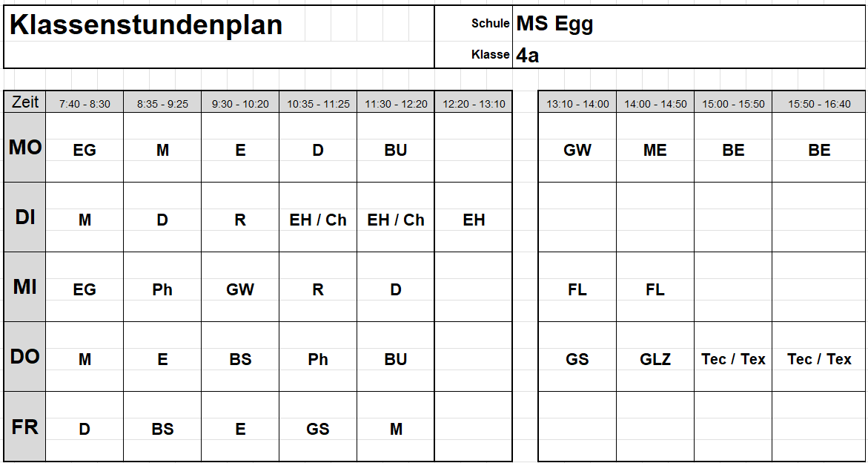Click the MO row header

(25, 148)
